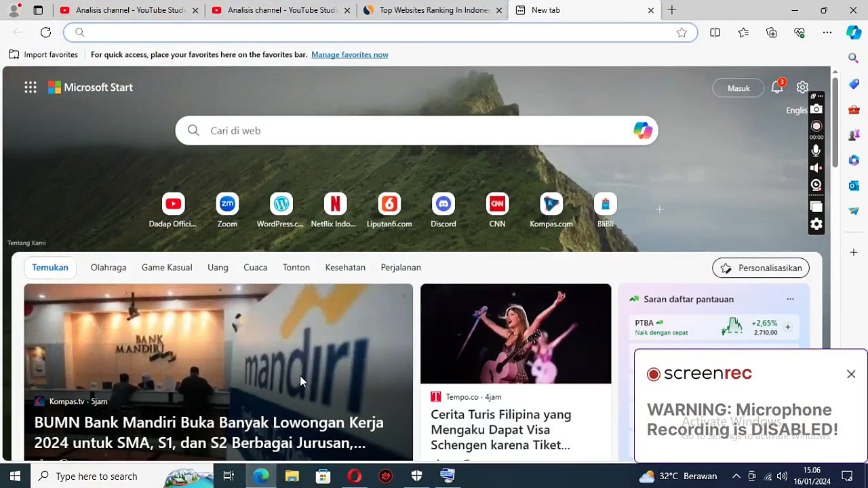868x488 pixels.
Task: Open Browser essentials heart icon
Action: [800, 33]
